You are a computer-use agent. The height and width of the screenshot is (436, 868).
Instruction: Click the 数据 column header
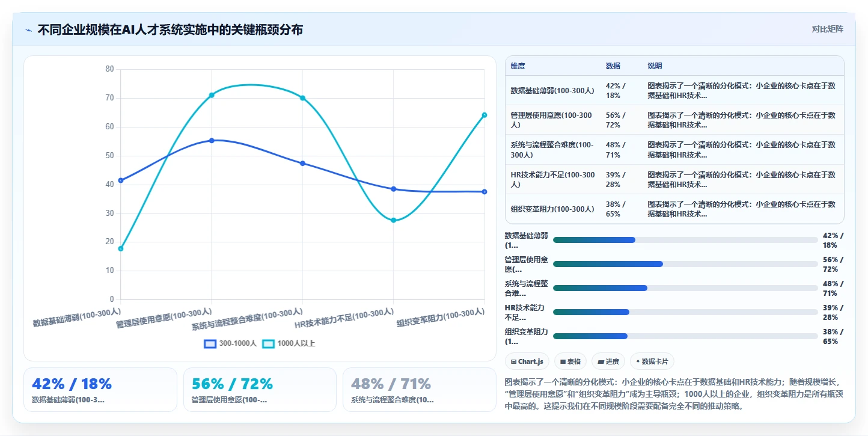coord(613,66)
